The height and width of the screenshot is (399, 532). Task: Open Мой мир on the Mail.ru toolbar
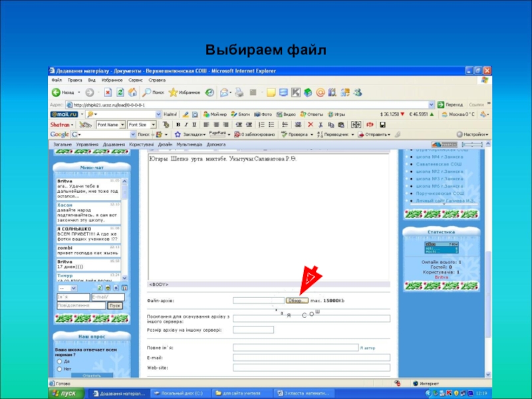pos(215,114)
